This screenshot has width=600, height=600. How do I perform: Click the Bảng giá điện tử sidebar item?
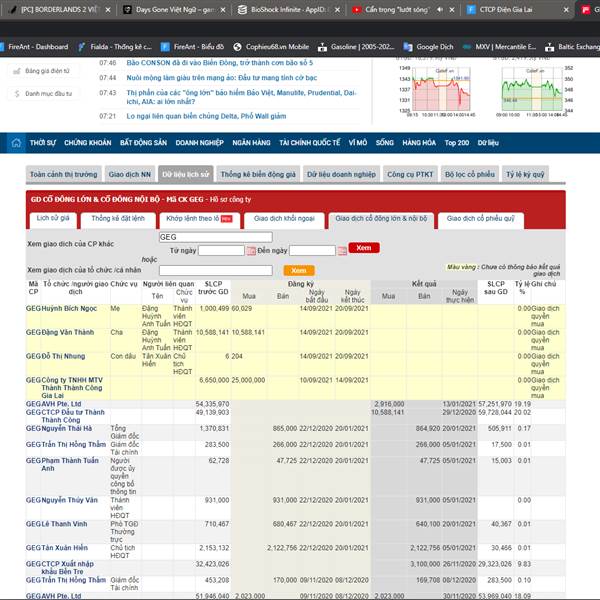pos(42,71)
